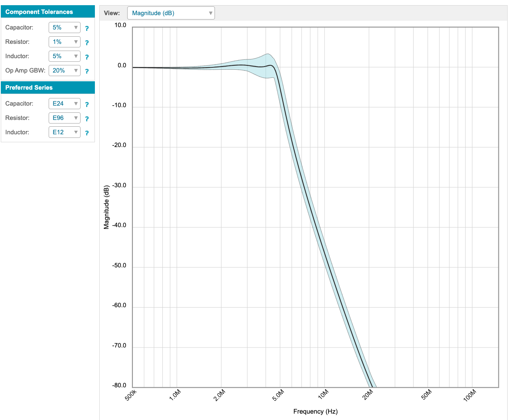Open the Resistor series E96 dropdown
The height and width of the screenshot is (420, 510).
(65, 118)
